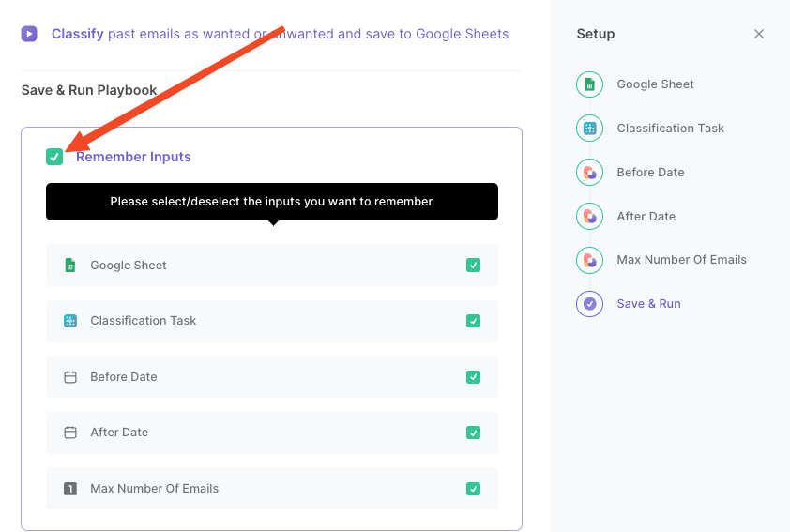Screen dimensions: 790x532
Task: Click the Google Sheet row label in inputs list
Action: (129, 265)
